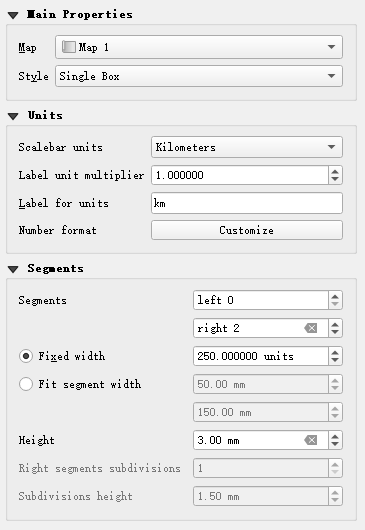Open the Style Single Box dropdown
365x530 pixels.
click(x=199, y=76)
